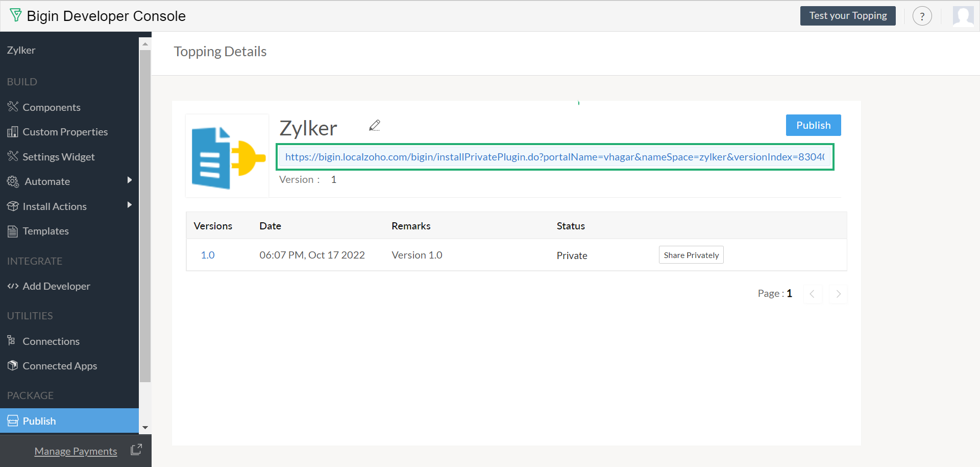Click the Zylker topping title
This screenshot has height=467, width=980.
pyautogui.click(x=308, y=128)
